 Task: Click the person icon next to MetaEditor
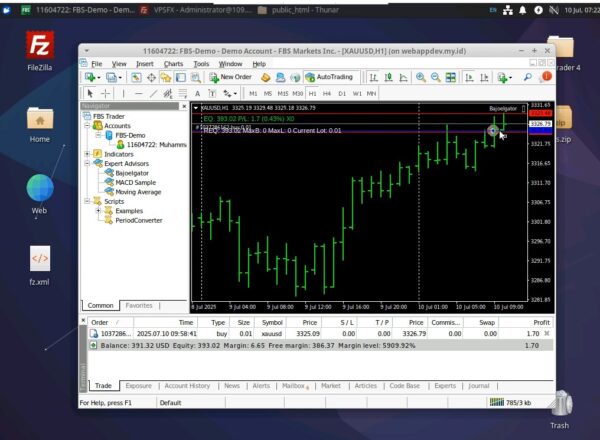pos(280,78)
